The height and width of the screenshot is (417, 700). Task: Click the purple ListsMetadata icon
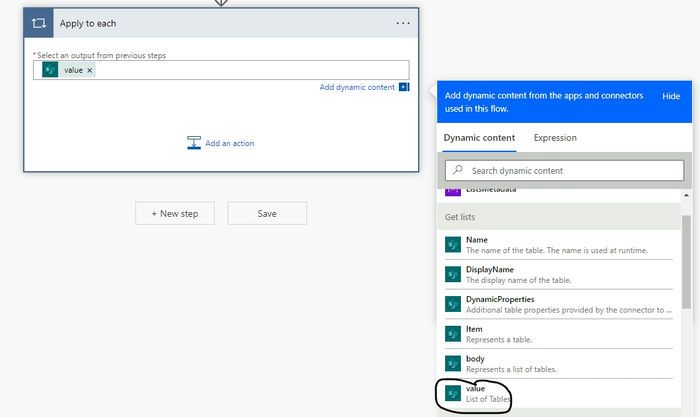[x=453, y=192]
